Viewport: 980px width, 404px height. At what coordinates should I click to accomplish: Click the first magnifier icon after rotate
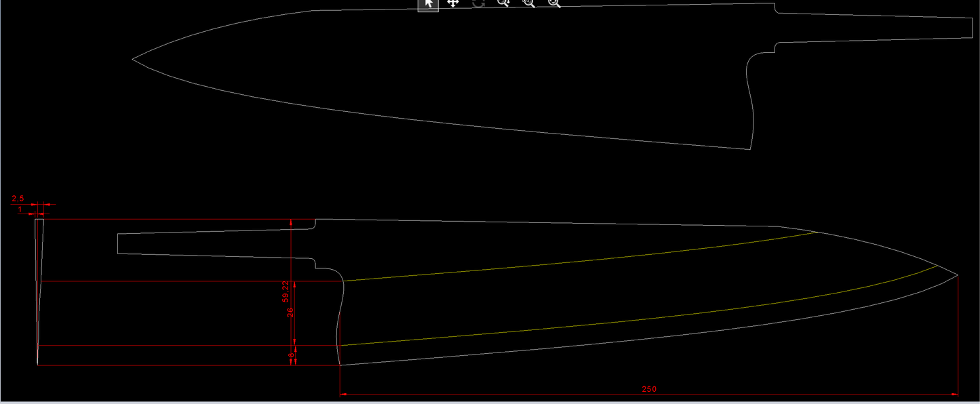pyautogui.click(x=503, y=3)
